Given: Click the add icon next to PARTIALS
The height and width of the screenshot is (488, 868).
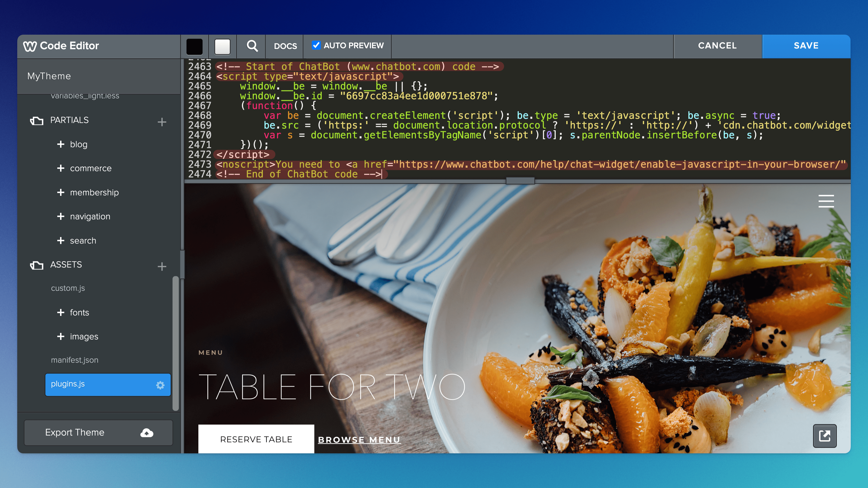Looking at the screenshot, I should point(162,121).
